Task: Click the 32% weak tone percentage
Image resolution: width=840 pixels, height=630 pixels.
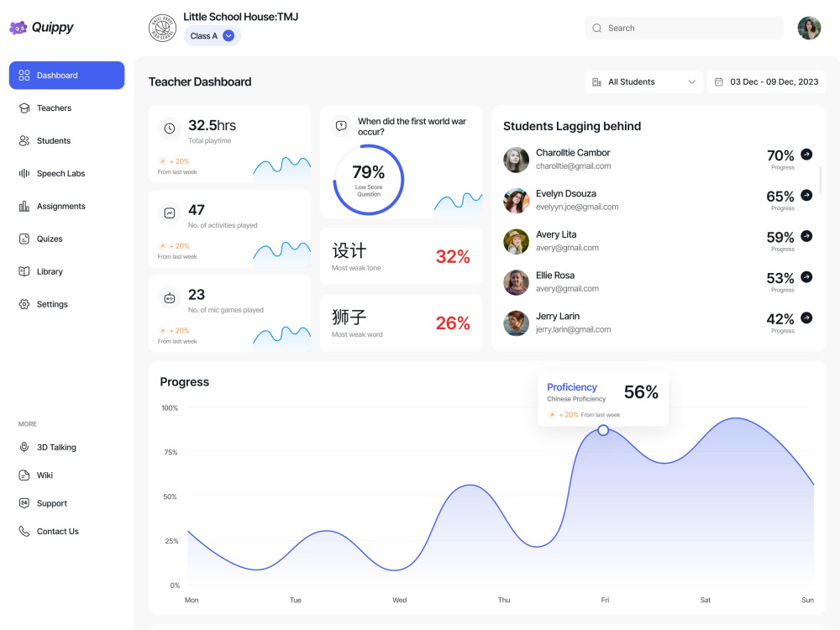Action: coord(453,256)
